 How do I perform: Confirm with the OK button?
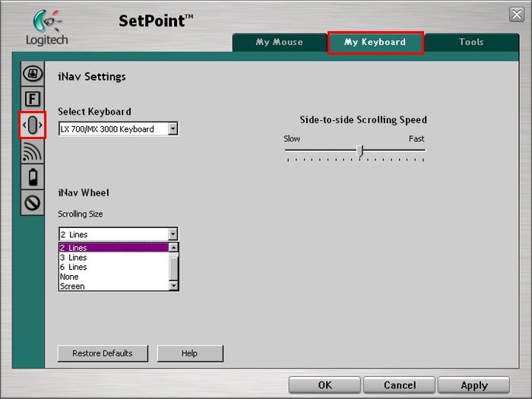pos(325,385)
